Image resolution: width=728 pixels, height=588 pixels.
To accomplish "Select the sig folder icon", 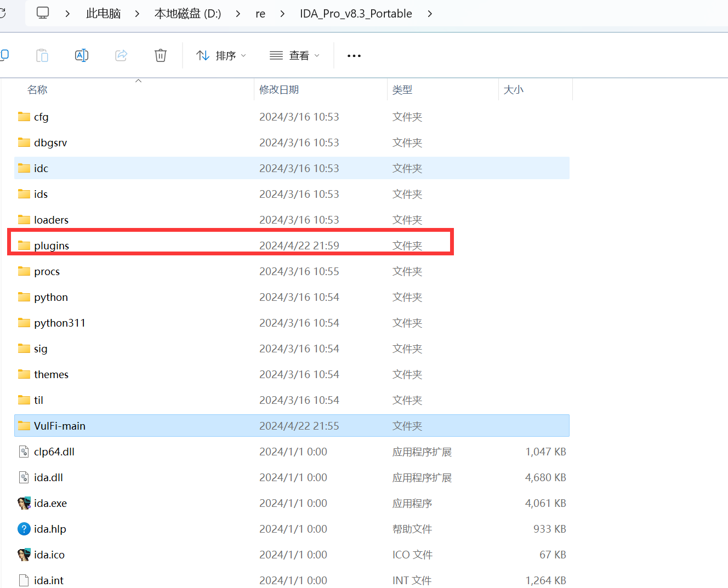I will click(x=24, y=349).
